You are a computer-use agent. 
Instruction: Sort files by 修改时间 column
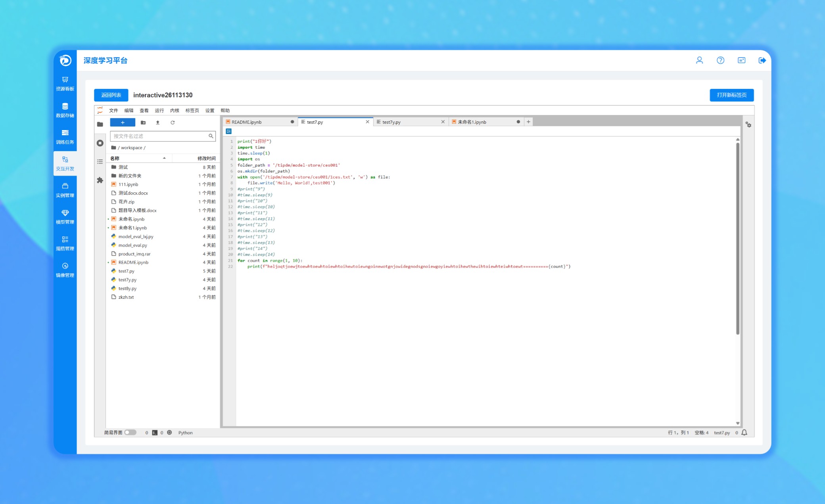(x=196, y=158)
